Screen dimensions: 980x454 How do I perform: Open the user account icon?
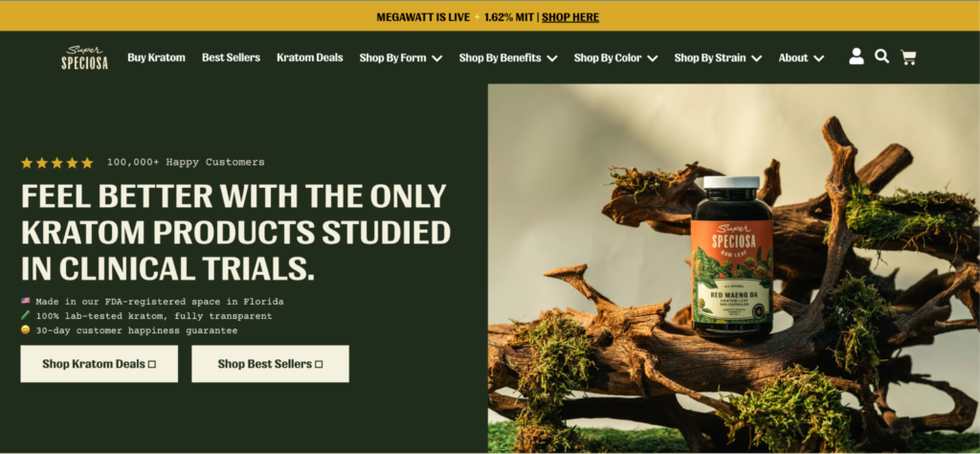(x=857, y=57)
